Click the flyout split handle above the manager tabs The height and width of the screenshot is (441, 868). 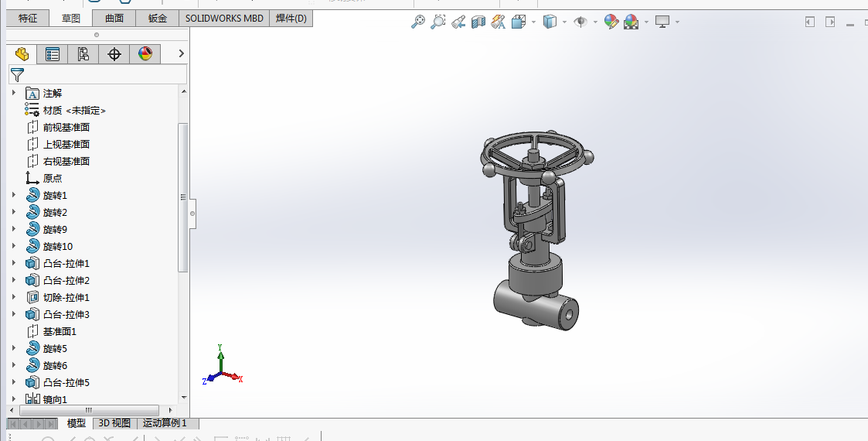pyautogui.click(x=97, y=35)
